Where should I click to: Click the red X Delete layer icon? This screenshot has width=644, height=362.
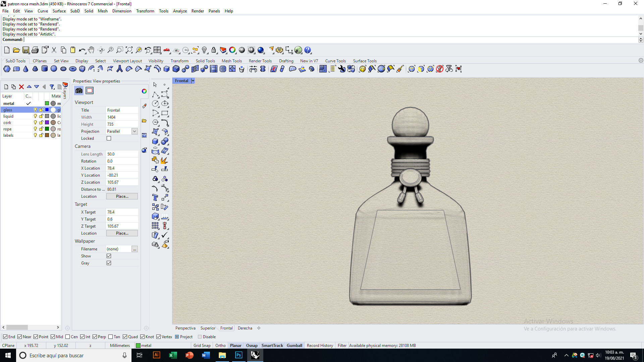tap(21, 87)
